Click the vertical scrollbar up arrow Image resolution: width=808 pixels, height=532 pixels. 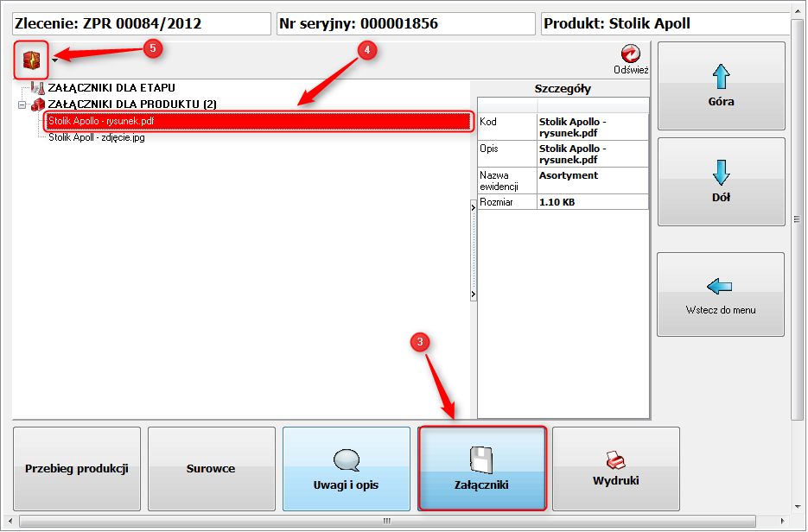point(797,11)
